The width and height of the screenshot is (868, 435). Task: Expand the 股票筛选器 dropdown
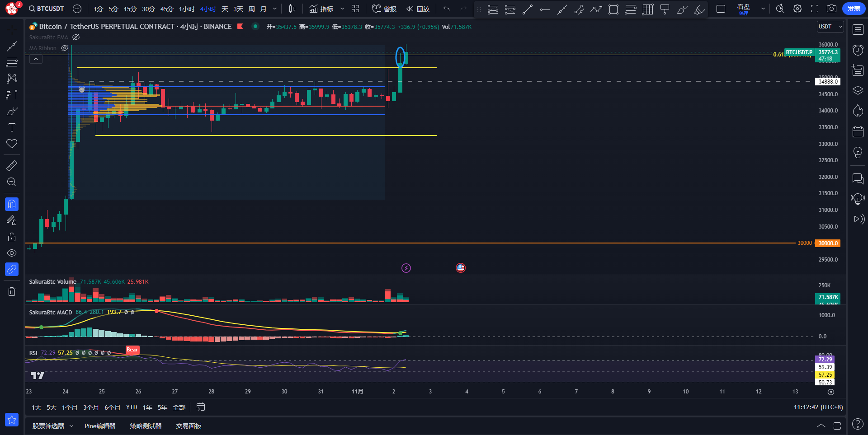(71, 426)
